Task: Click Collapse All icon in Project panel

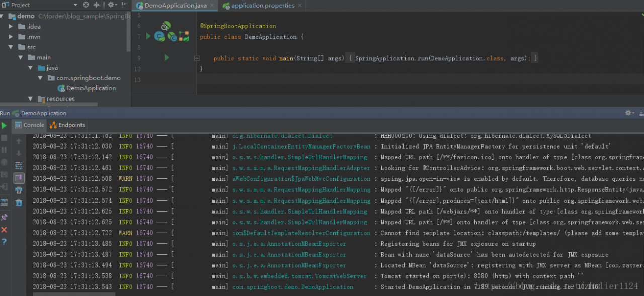Action: [x=96, y=5]
